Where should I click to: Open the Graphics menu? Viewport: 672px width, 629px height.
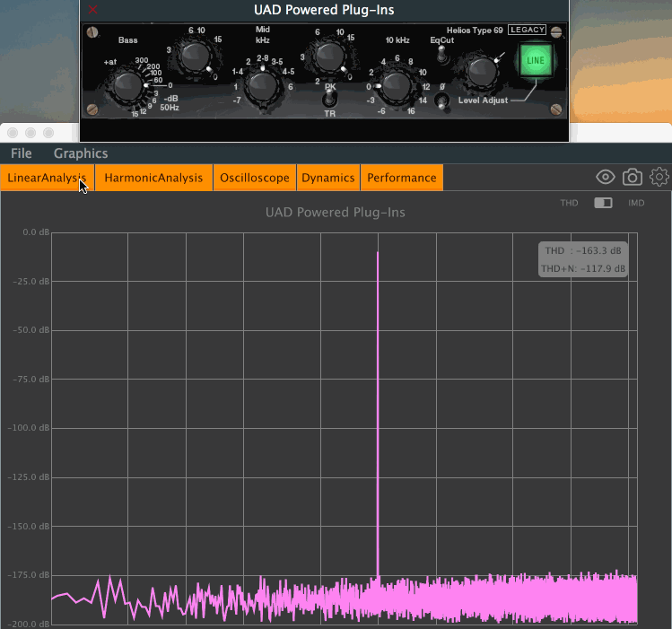click(81, 153)
